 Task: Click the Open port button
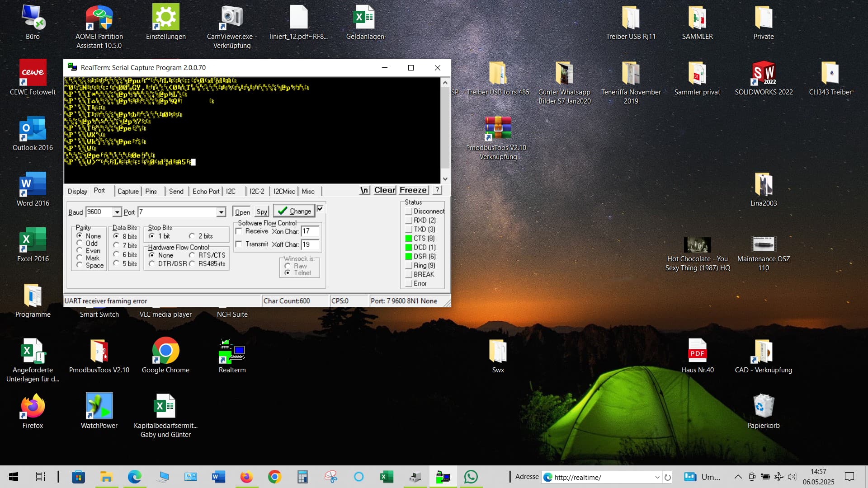(242, 211)
